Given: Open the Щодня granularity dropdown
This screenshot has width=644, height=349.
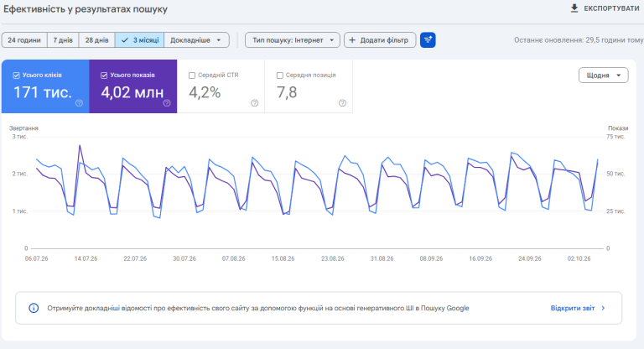Looking at the screenshot, I should (x=604, y=76).
